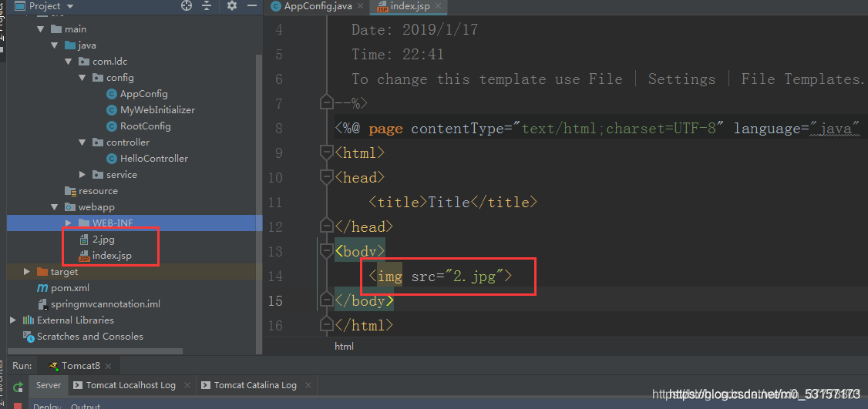
Task: Fold the body tag at line 13
Action: point(327,251)
